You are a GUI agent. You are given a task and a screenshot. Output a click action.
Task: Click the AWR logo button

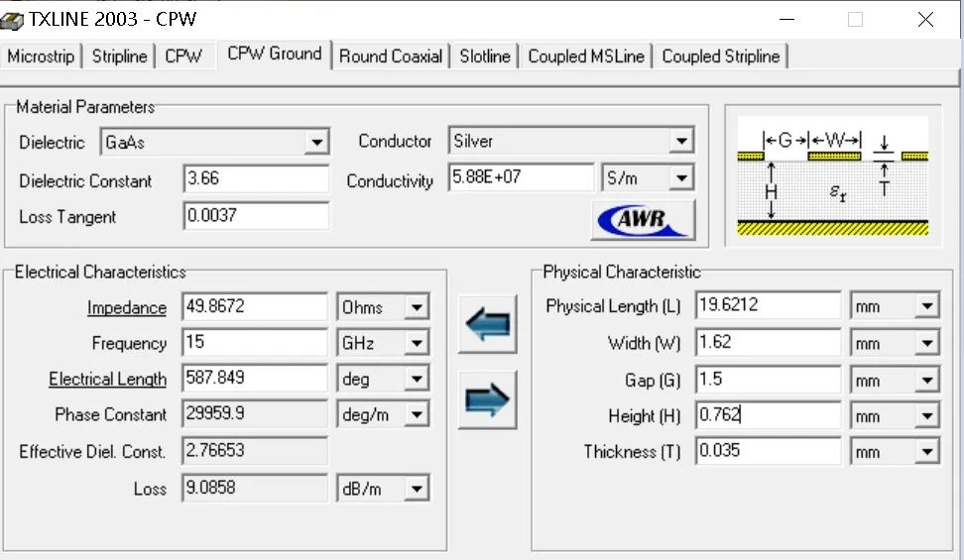tap(643, 219)
